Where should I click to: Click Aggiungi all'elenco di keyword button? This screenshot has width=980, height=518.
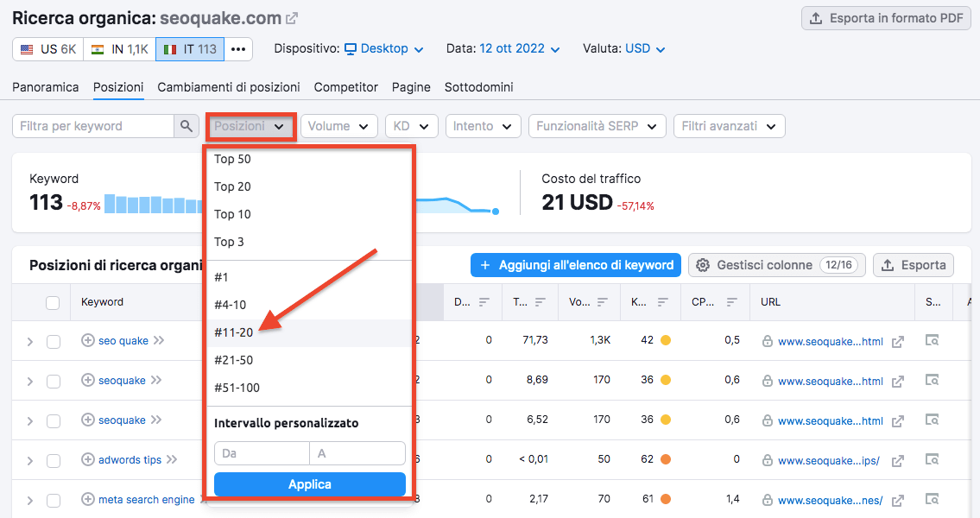[576, 265]
